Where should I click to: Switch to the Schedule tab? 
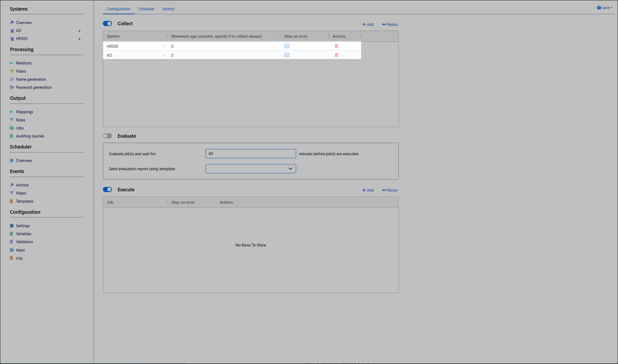tap(146, 9)
